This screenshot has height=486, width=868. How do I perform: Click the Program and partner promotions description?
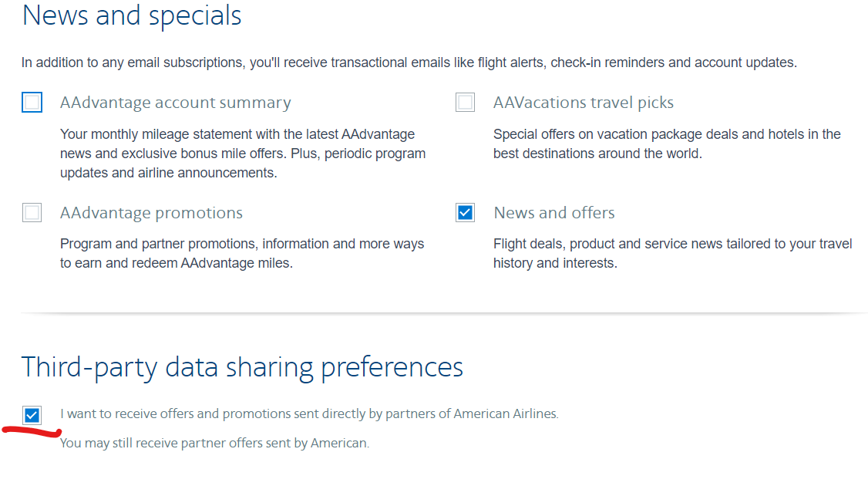click(242, 253)
